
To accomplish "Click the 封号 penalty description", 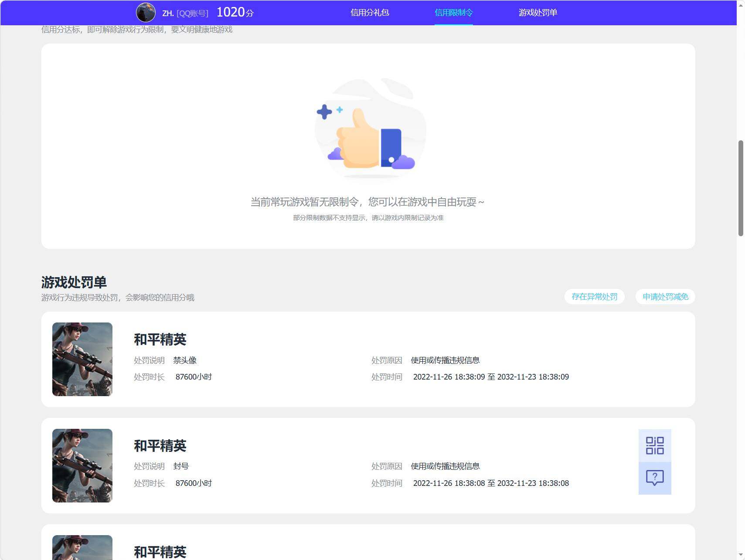I will 181,466.
